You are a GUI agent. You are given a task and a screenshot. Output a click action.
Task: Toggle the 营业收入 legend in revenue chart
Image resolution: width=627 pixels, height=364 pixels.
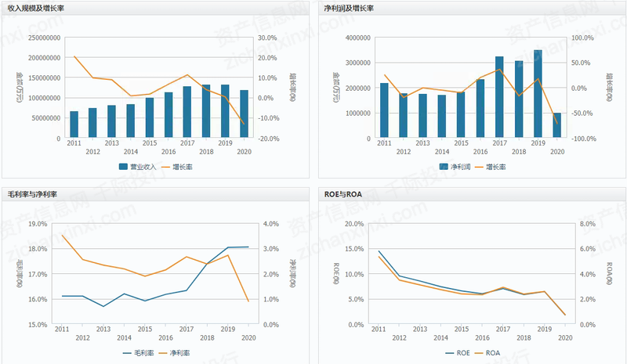click(x=137, y=167)
